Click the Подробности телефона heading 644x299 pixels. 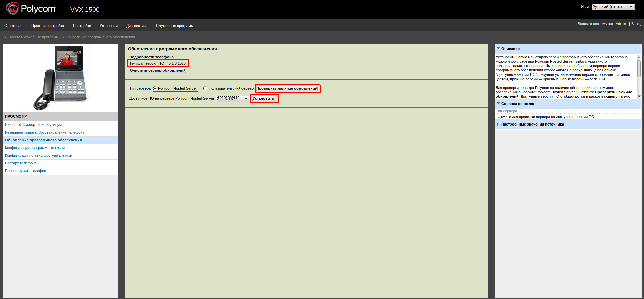point(151,57)
